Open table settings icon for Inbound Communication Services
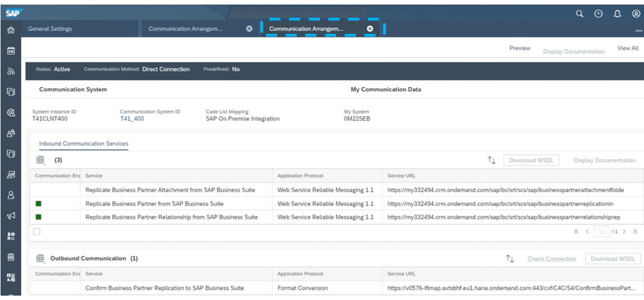Viewport: 644px width, 300px height. point(40,160)
